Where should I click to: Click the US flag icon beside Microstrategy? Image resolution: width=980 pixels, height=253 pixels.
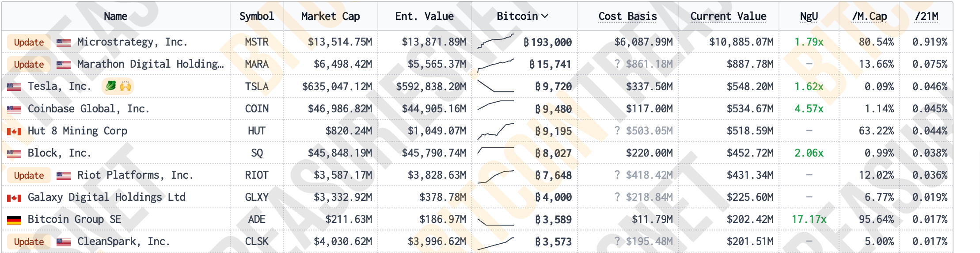pos(64,42)
